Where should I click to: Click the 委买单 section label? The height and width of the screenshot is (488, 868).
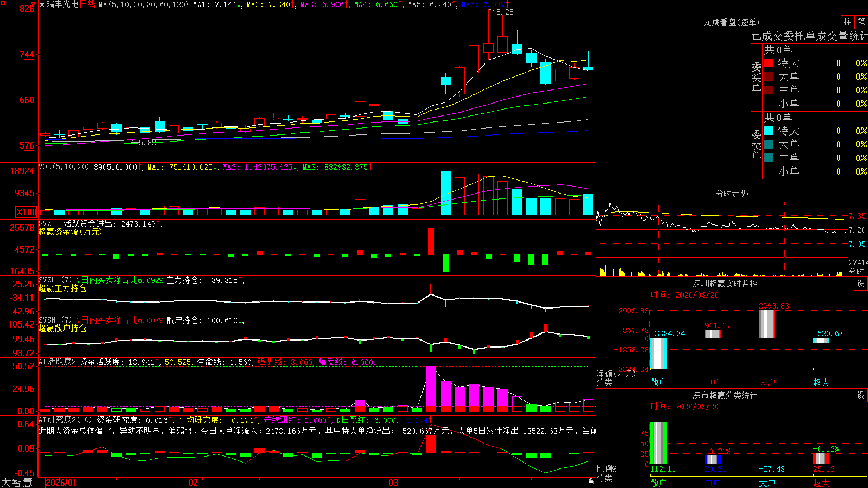756,77
